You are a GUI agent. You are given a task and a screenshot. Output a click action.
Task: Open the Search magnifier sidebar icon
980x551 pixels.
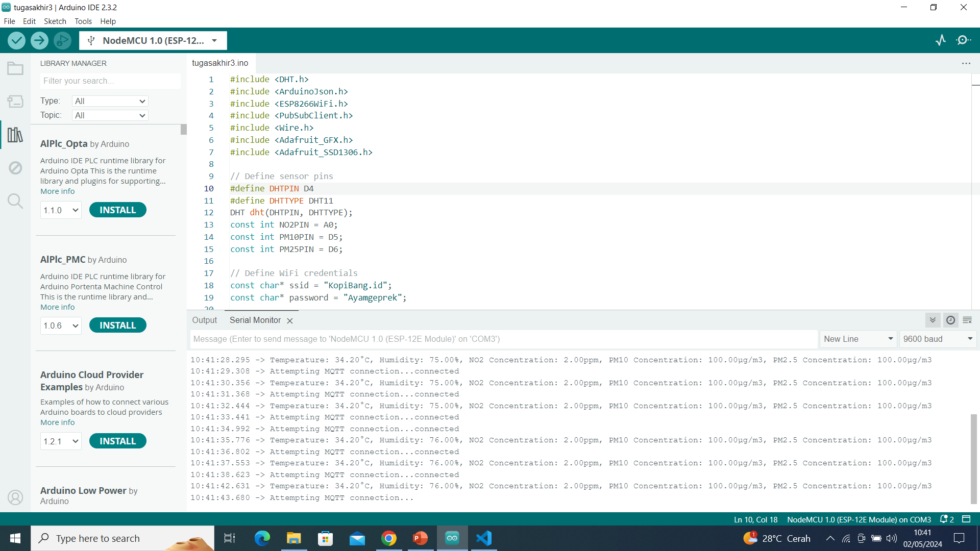[x=15, y=201]
